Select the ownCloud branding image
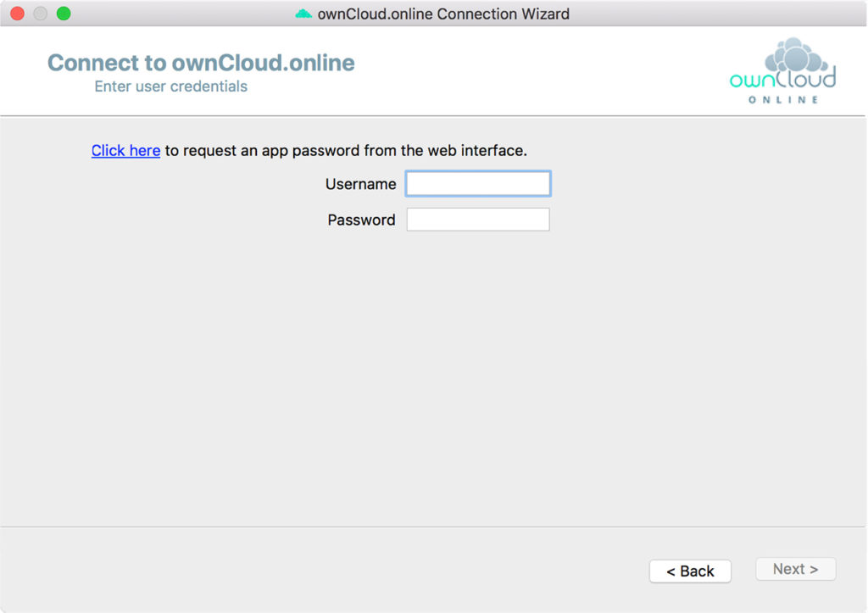The image size is (868, 613). 781,68
